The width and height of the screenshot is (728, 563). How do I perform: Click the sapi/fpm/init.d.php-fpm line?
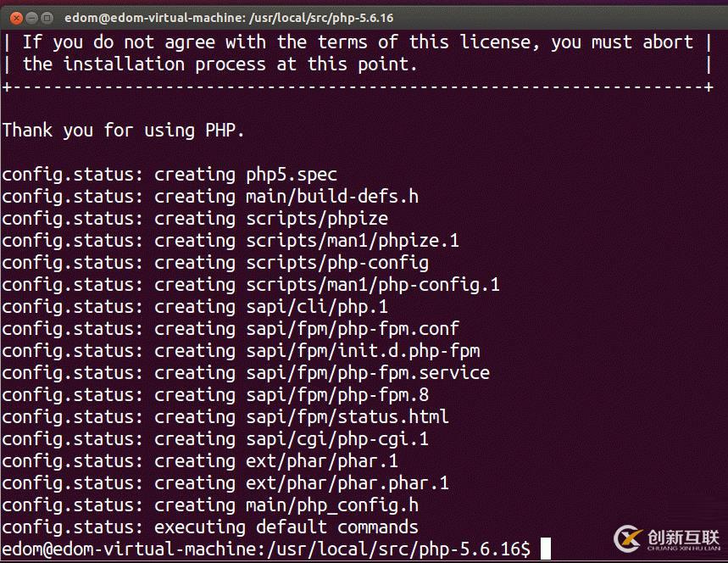pos(241,351)
